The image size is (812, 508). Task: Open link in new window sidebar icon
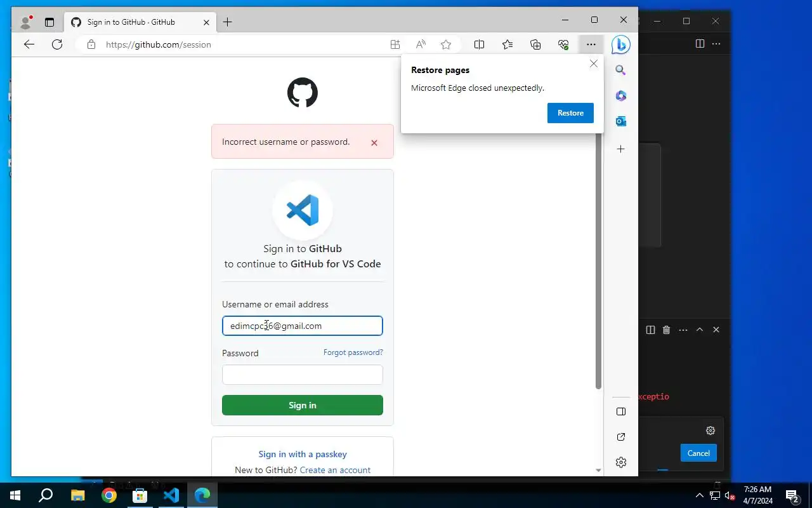coord(621,437)
